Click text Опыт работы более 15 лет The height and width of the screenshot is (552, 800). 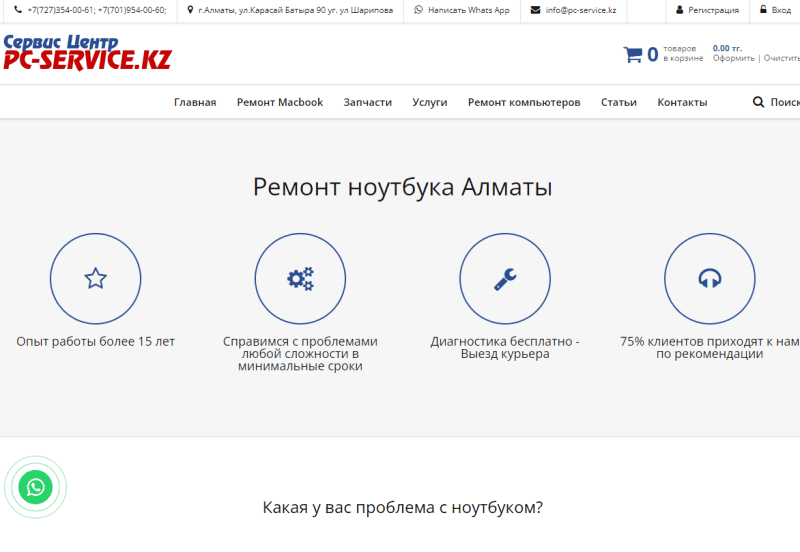pyautogui.click(x=95, y=341)
